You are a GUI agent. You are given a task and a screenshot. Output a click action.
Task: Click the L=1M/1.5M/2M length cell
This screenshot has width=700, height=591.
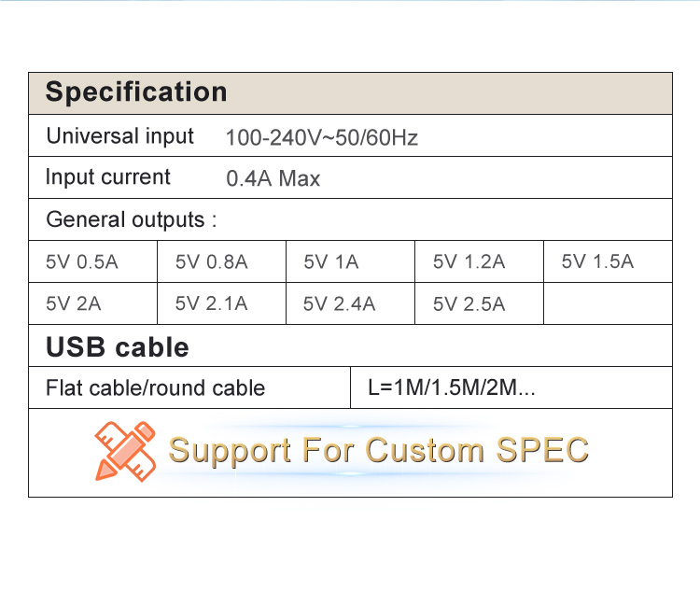click(x=511, y=387)
